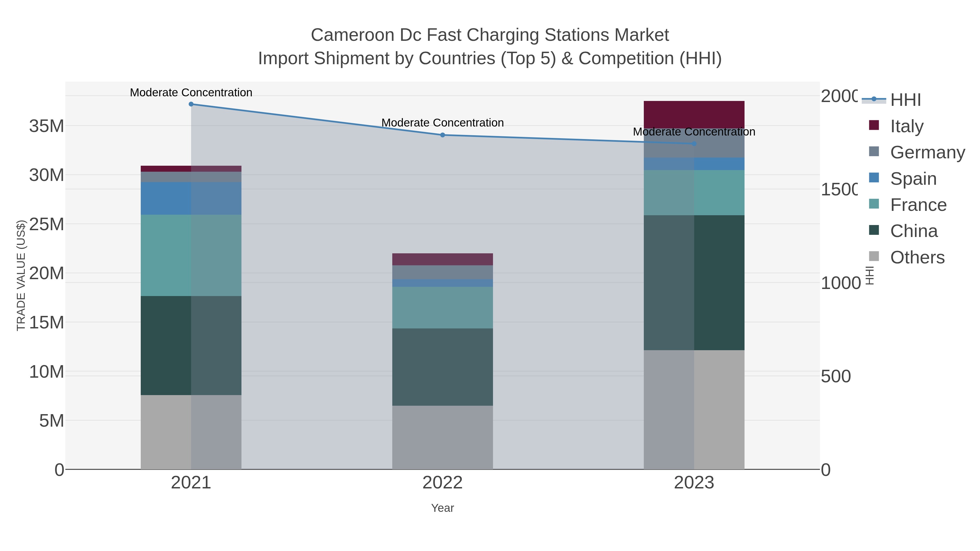Click the China segment of 2021 bar
Image resolution: width=980 pixels, height=551 pixels.
[191, 346]
